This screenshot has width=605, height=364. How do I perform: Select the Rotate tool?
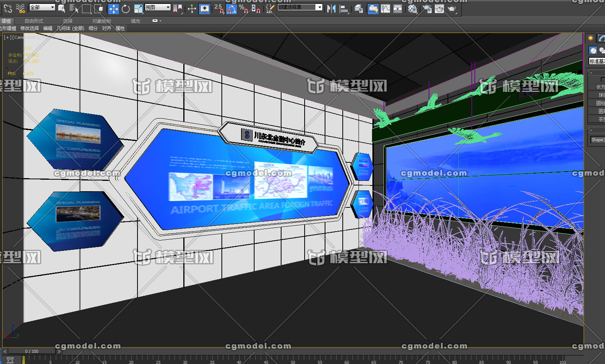click(x=126, y=8)
